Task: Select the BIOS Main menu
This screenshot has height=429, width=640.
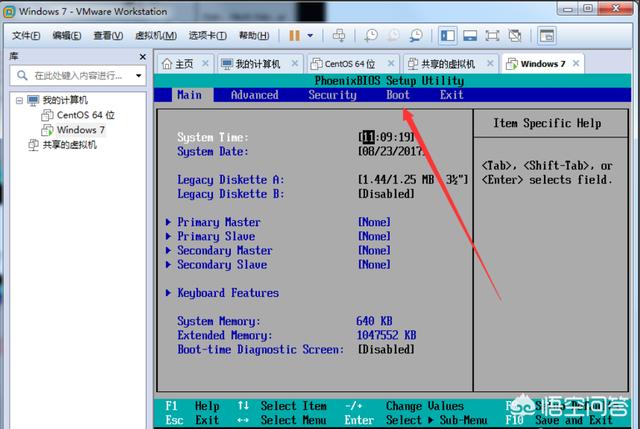Action: point(189,95)
